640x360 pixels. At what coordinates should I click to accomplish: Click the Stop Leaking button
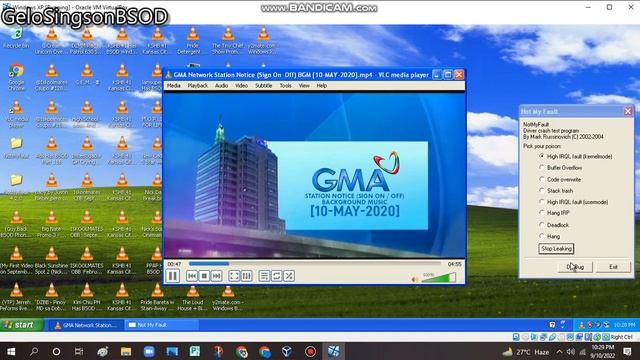pos(556,249)
